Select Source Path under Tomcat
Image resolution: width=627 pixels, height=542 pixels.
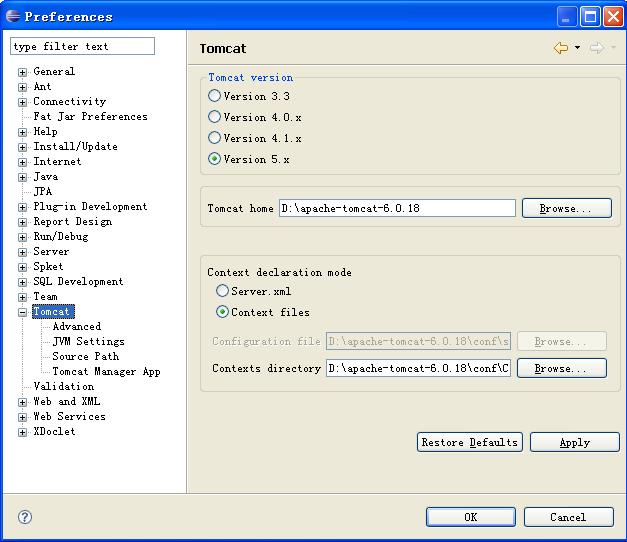point(86,356)
